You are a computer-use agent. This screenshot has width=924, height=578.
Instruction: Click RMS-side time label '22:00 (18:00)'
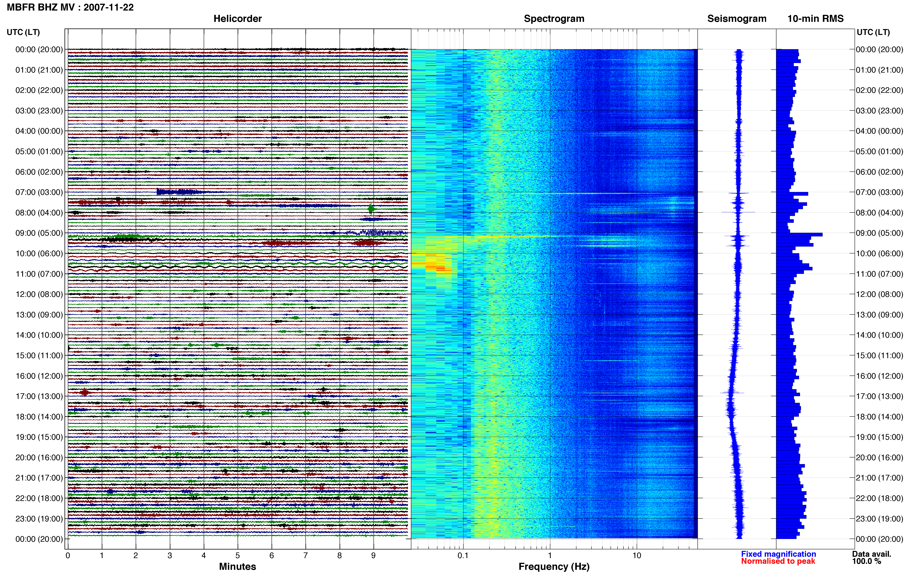pos(880,498)
